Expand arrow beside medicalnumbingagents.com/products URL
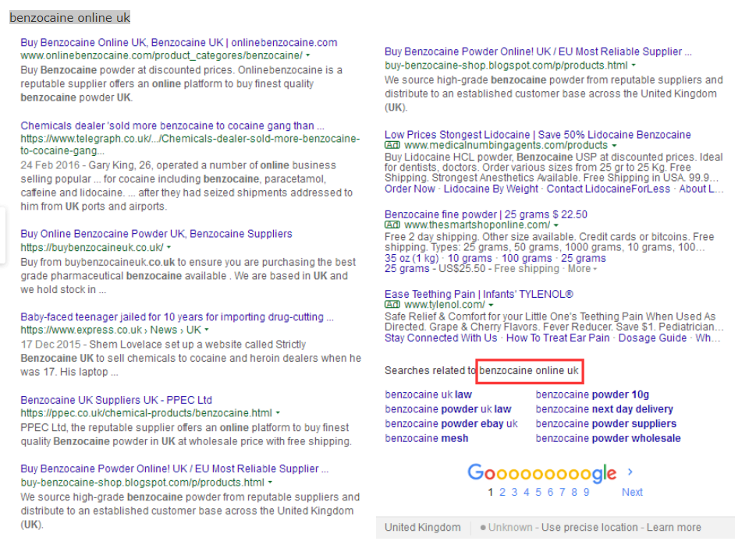Viewport: 756px width, 541px height. [x=614, y=146]
